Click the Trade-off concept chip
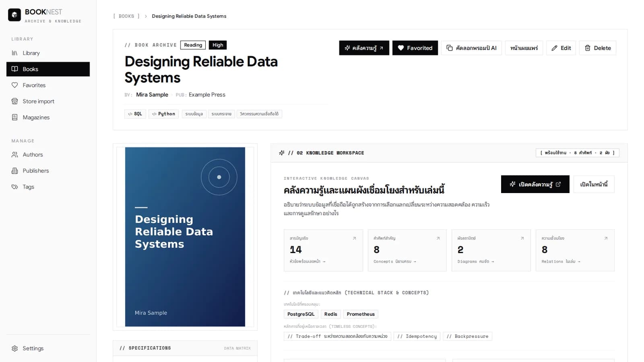This screenshot has height=362, width=644. 338,336
